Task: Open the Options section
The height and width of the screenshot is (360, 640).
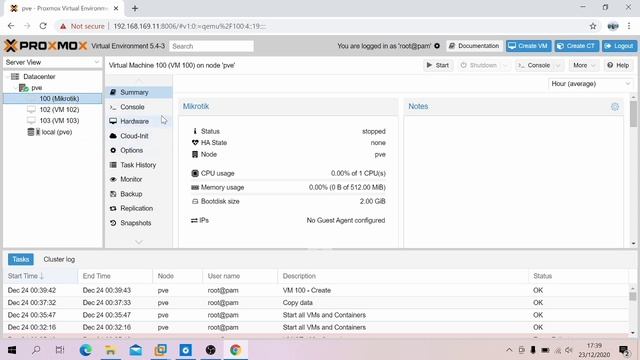Action: tap(139, 150)
